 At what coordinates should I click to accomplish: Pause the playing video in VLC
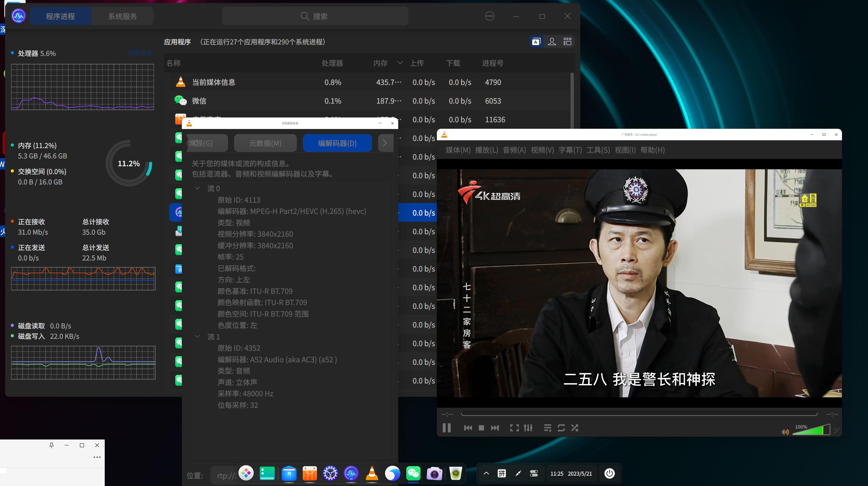(447, 428)
